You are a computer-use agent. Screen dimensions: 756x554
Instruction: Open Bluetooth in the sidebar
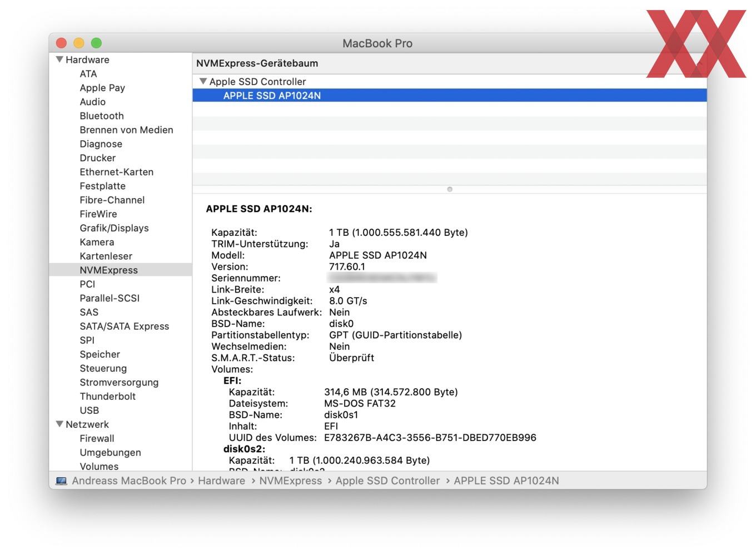click(102, 116)
